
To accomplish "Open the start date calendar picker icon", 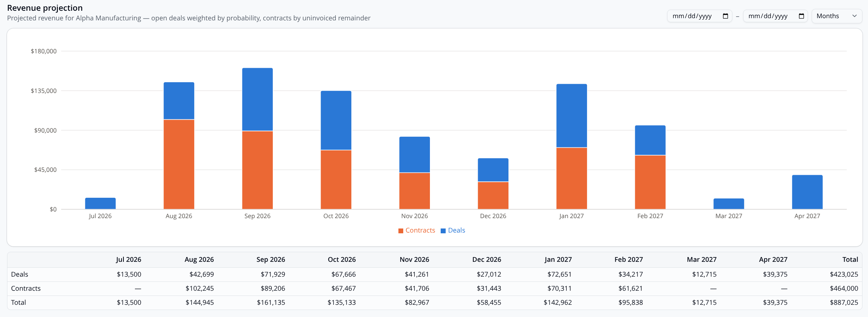I will (x=725, y=16).
